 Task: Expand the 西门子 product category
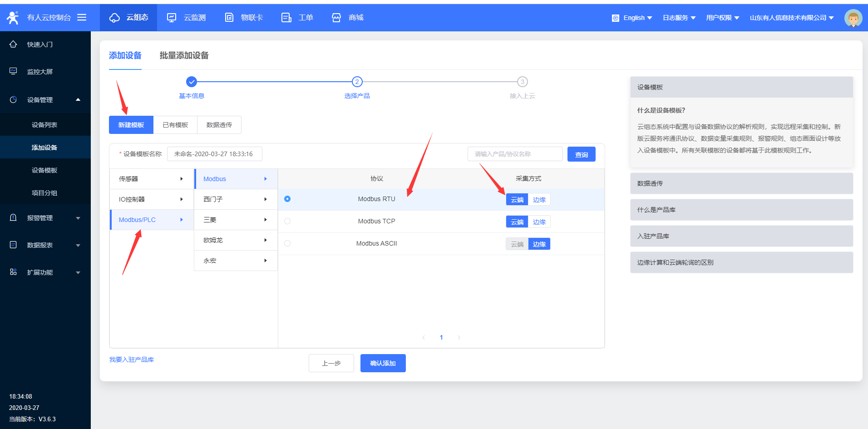(235, 199)
